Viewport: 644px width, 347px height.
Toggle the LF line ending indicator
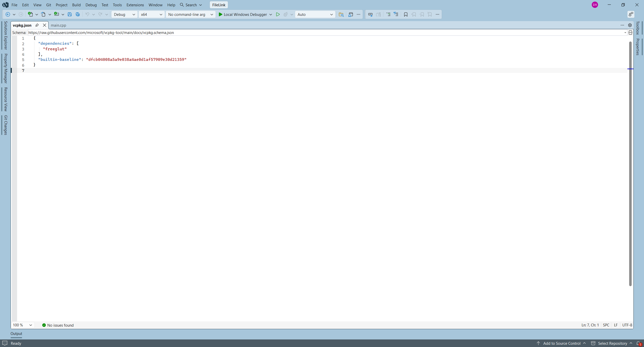pyautogui.click(x=616, y=325)
